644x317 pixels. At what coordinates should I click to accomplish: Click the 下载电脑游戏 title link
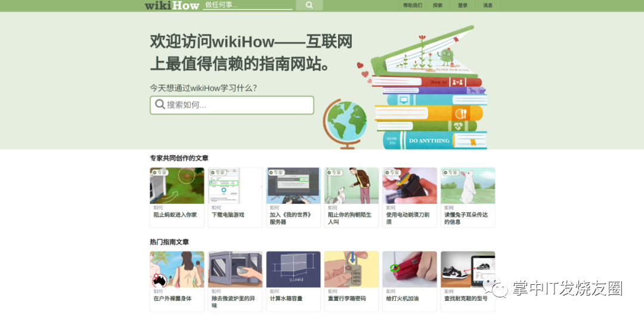tap(228, 215)
